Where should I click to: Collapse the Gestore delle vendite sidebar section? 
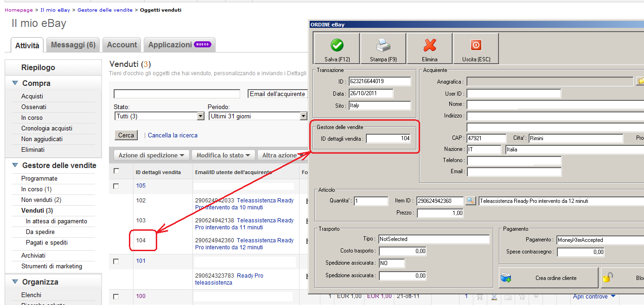point(15,165)
